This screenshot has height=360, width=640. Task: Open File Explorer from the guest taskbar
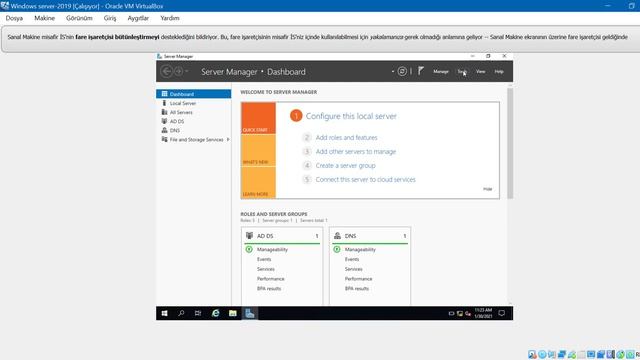point(233,313)
